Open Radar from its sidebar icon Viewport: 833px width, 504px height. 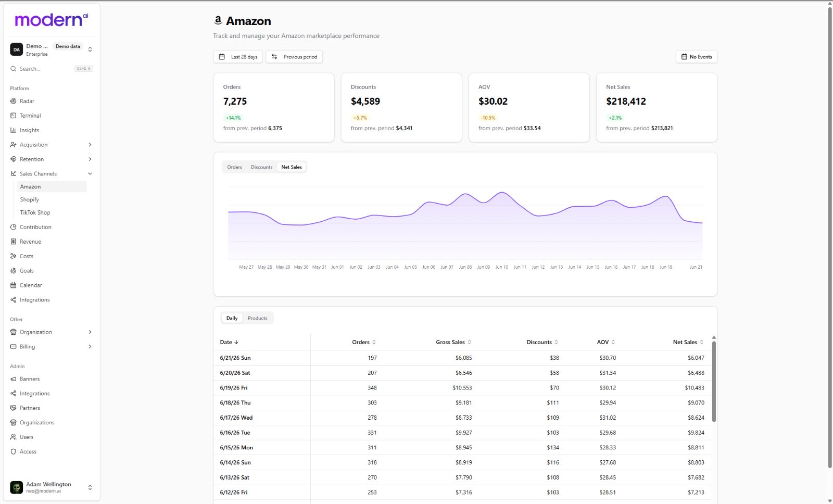pos(14,101)
